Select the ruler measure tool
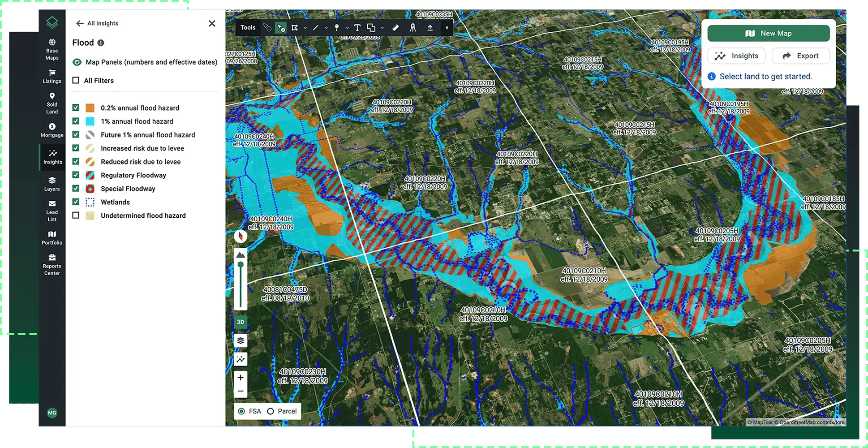 click(395, 28)
